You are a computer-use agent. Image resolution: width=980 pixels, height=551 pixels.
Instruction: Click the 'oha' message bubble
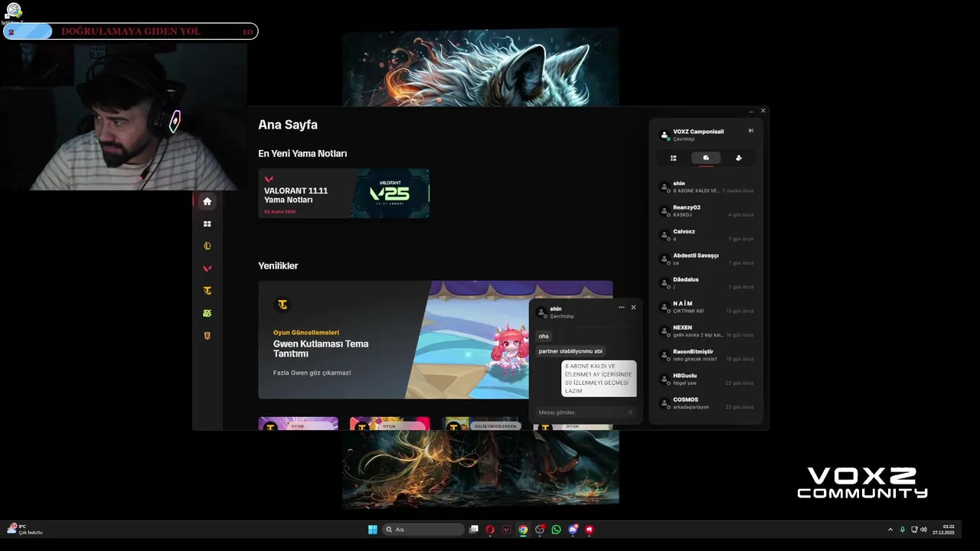(544, 336)
